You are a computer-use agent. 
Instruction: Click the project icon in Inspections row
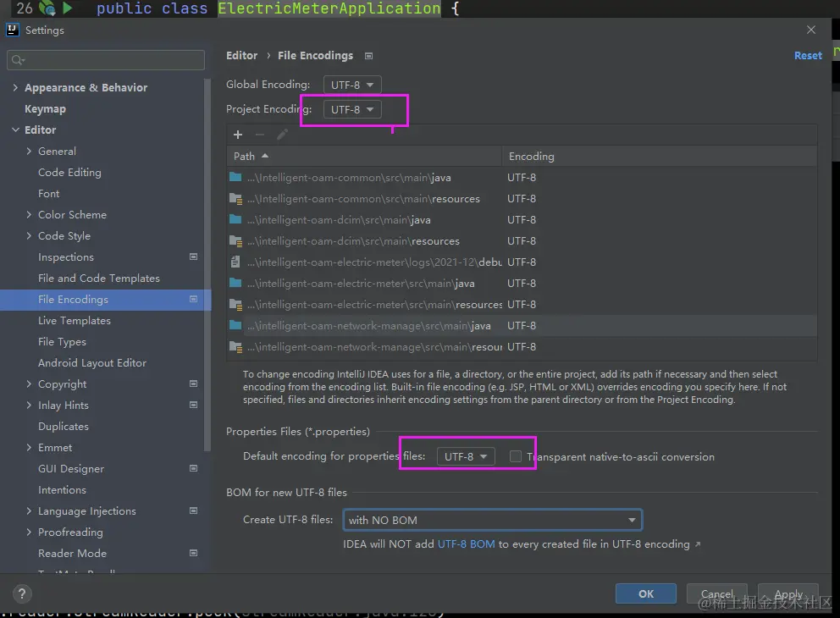coord(193,257)
